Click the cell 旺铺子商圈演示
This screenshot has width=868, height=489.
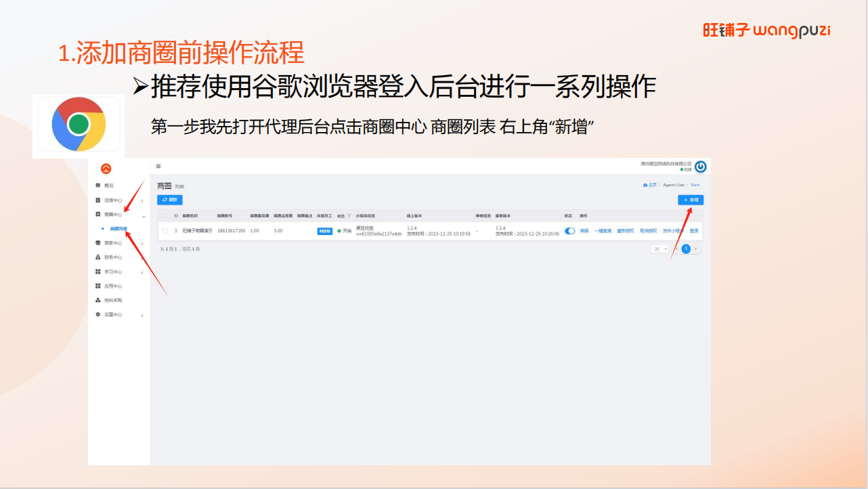[197, 231]
